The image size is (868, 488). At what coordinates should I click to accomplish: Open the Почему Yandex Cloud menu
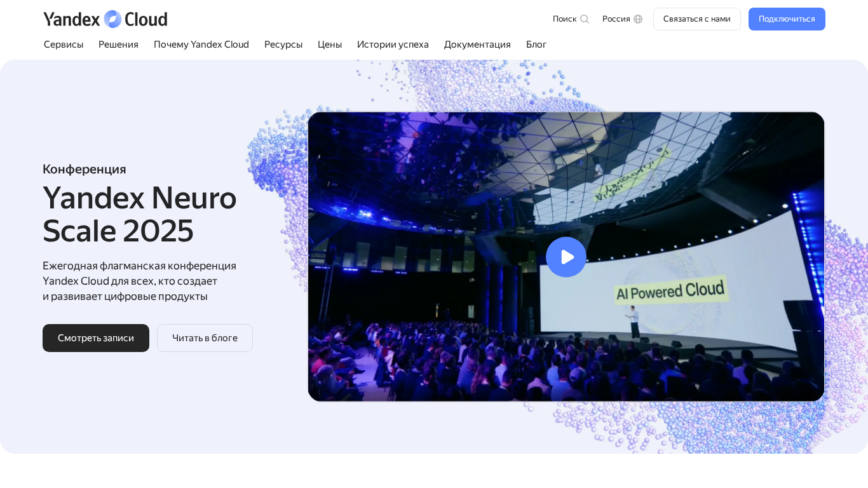pyautogui.click(x=201, y=44)
